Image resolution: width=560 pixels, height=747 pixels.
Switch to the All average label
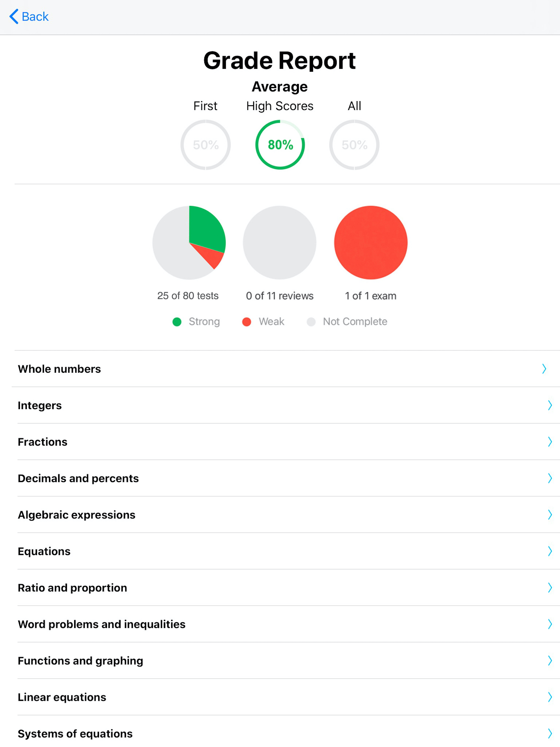click(354, 106)
